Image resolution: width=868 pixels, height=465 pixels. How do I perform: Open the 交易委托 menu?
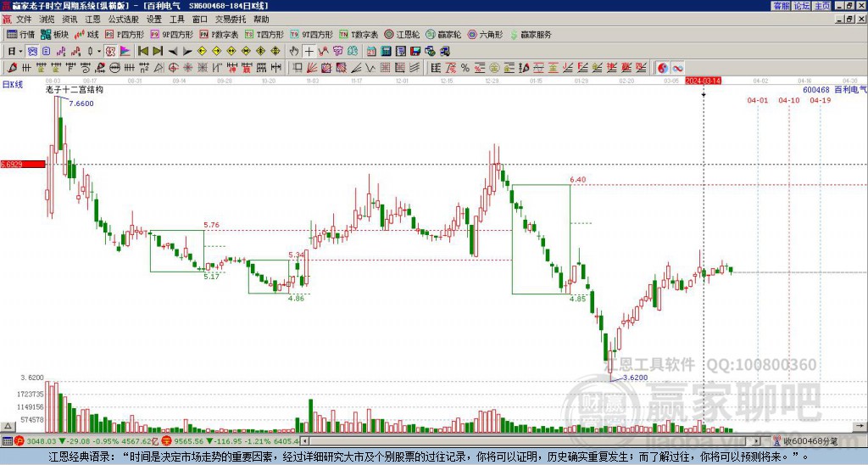(x=231, y=20)
